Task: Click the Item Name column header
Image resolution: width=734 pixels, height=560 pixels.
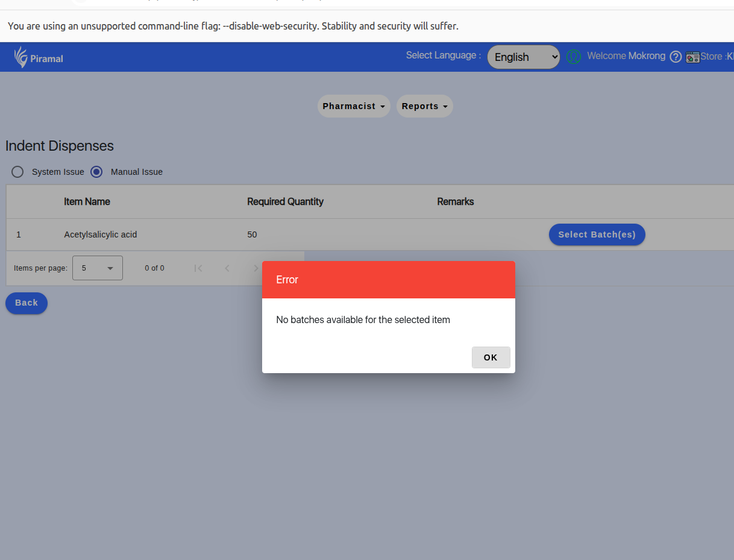Action: pyautogui.click(x=87, y=201)
